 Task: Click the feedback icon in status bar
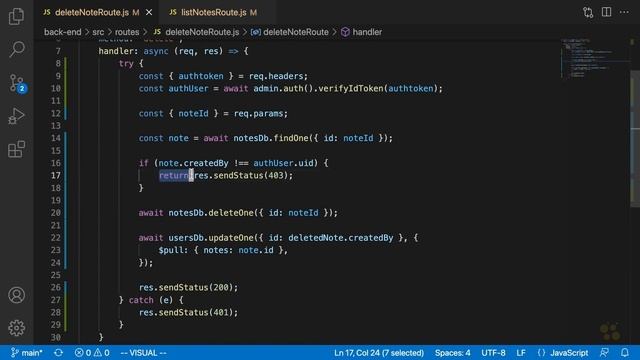pos(604,353)
